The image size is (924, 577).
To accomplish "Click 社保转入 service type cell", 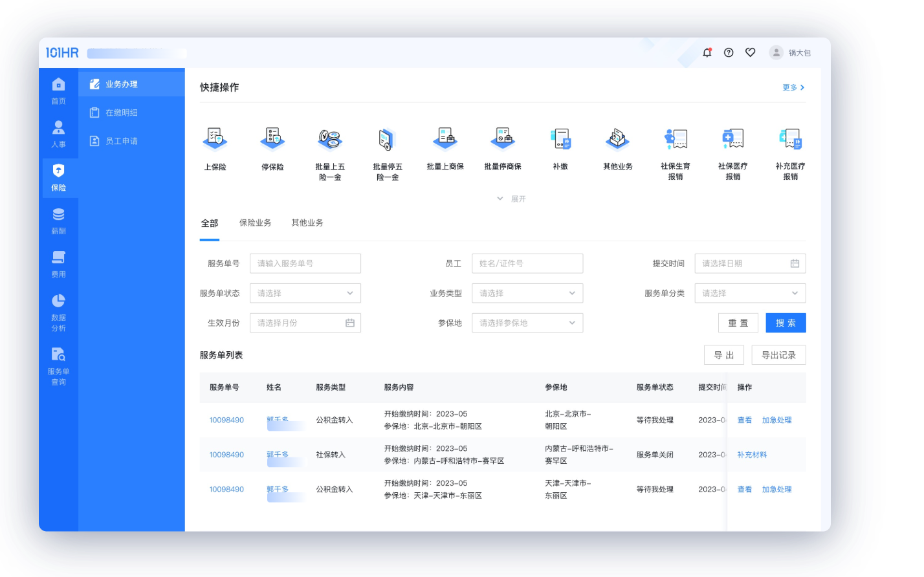I will (x=331, y=455).
